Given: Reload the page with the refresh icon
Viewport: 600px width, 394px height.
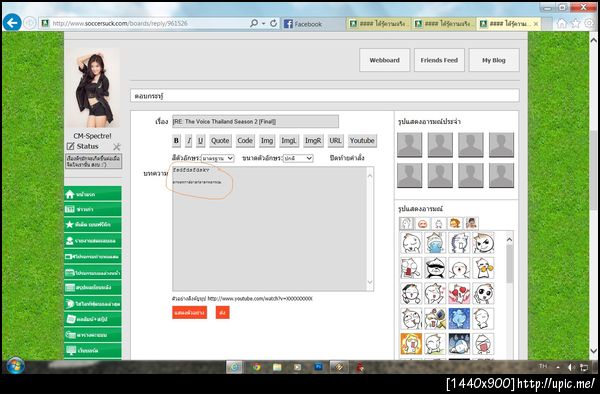Looking at the screenshot, I should coord(273,23).
